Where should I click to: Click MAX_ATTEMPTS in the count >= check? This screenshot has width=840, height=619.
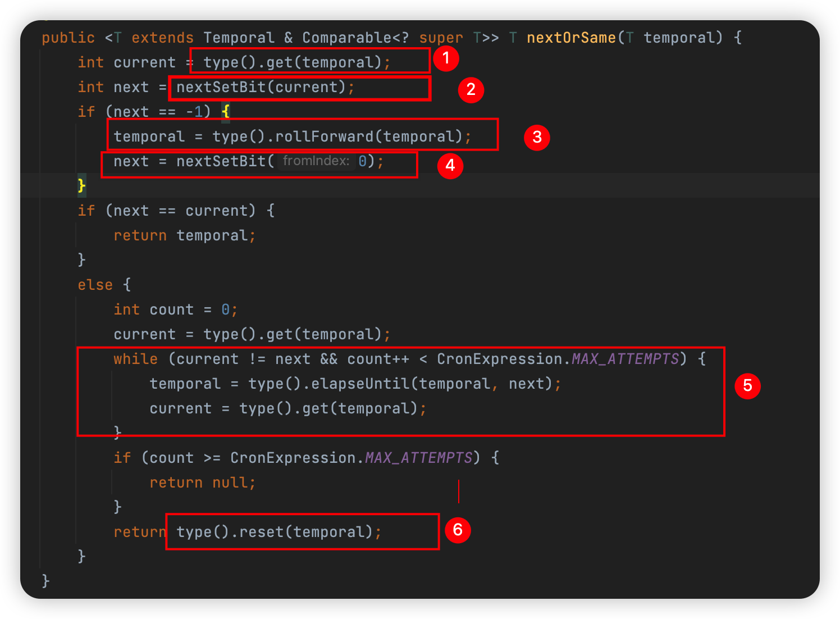tap(418, 458)
